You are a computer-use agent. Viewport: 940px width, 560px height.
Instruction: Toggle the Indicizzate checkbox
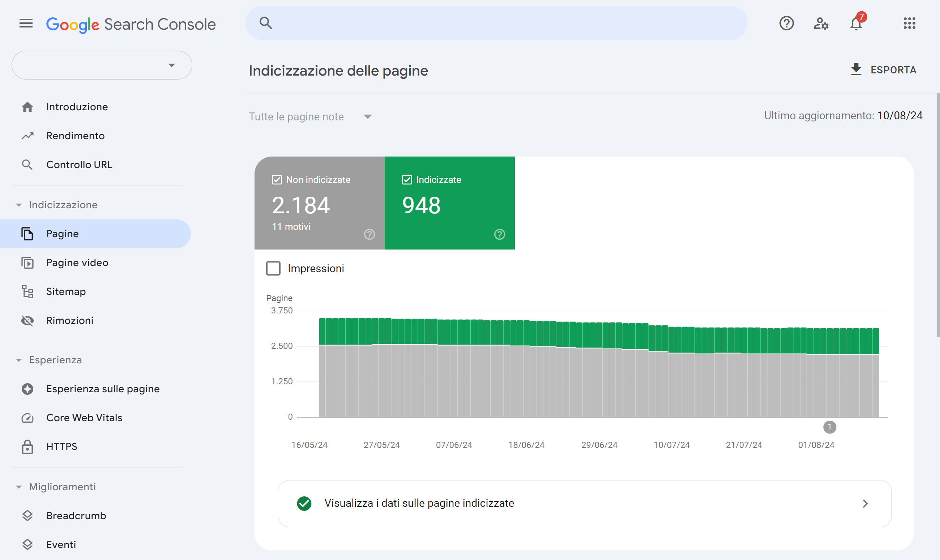[407, 180]
